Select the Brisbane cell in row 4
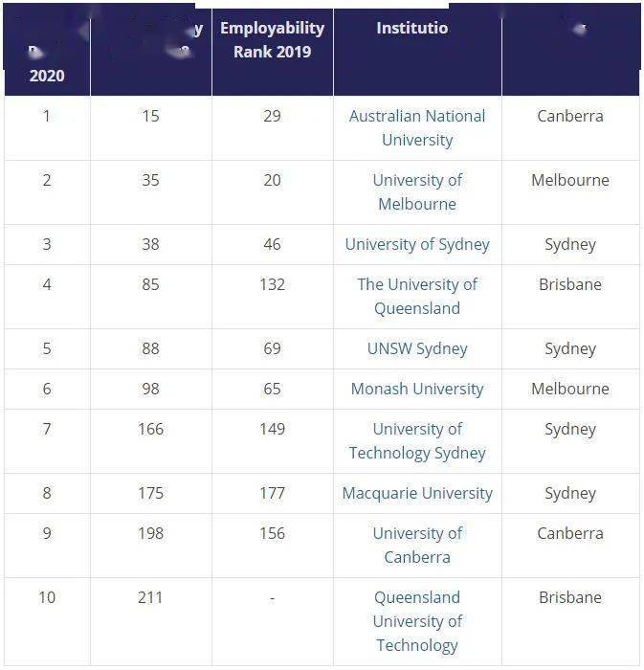This screenshot has width=644, height=670. pyautogui.click(x=570, y=284)
